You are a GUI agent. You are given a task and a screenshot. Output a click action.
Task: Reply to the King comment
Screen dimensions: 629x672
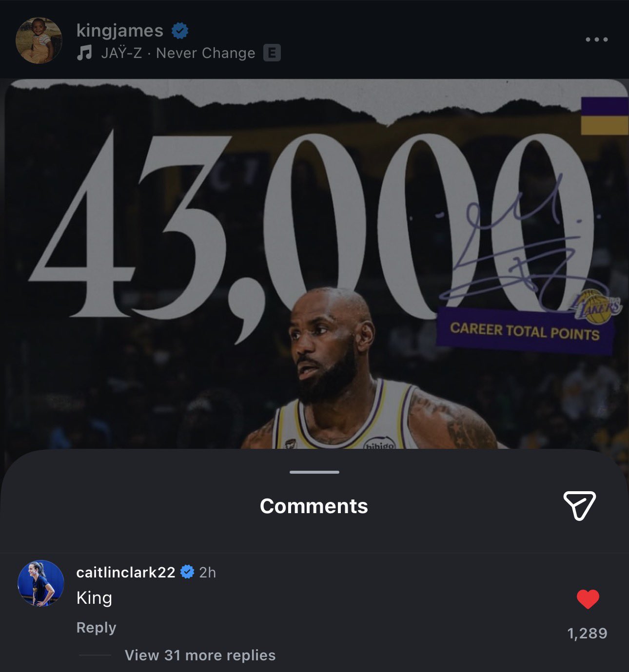[x=96, y=628]
